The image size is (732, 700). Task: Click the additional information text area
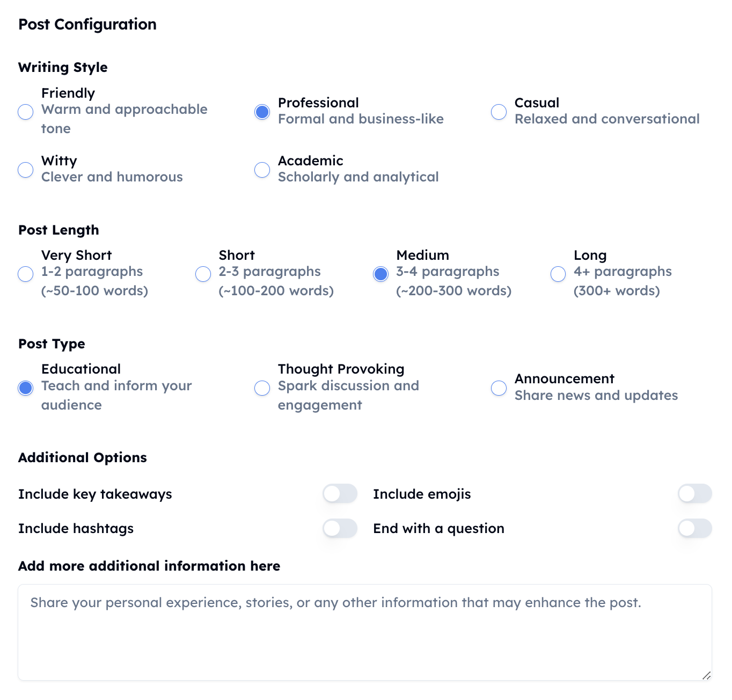point(365,632)
